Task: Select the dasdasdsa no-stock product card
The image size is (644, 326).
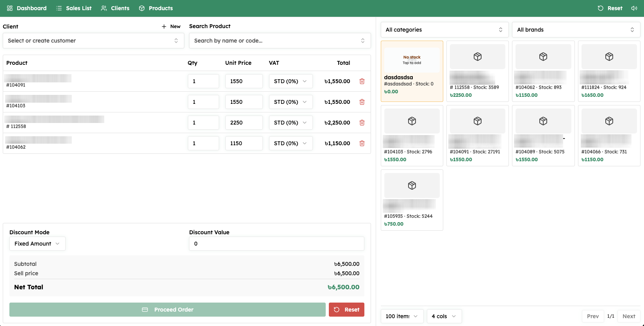Action: (x=412, y=71)
